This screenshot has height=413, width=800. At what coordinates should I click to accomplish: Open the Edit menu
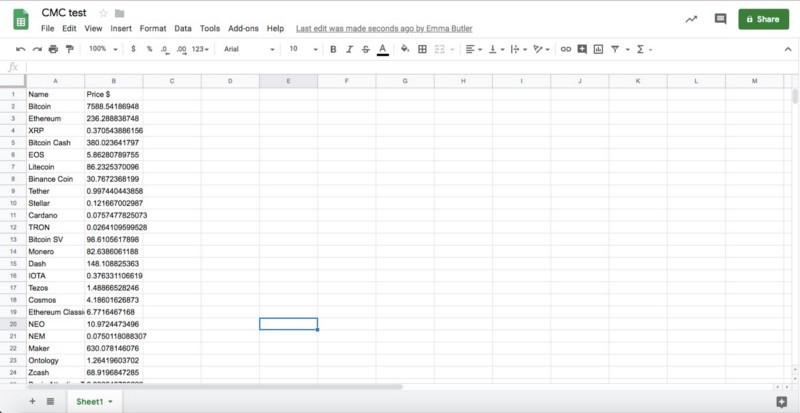pos(69,29)
